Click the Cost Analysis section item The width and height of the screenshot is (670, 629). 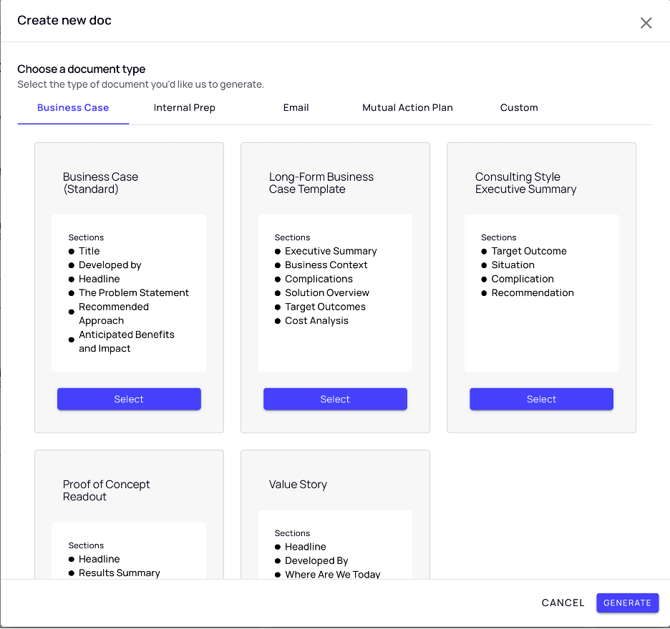(x=316, y=320)
